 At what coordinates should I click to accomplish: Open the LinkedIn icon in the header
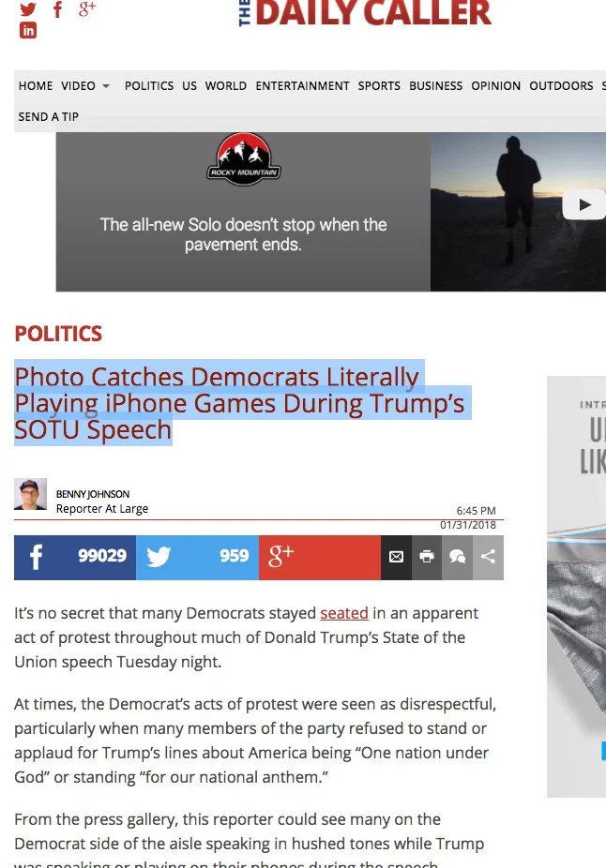pos(28,30)
